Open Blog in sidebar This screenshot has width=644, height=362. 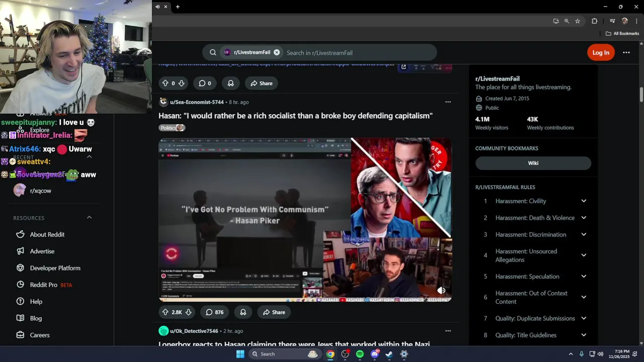point(36,318)
